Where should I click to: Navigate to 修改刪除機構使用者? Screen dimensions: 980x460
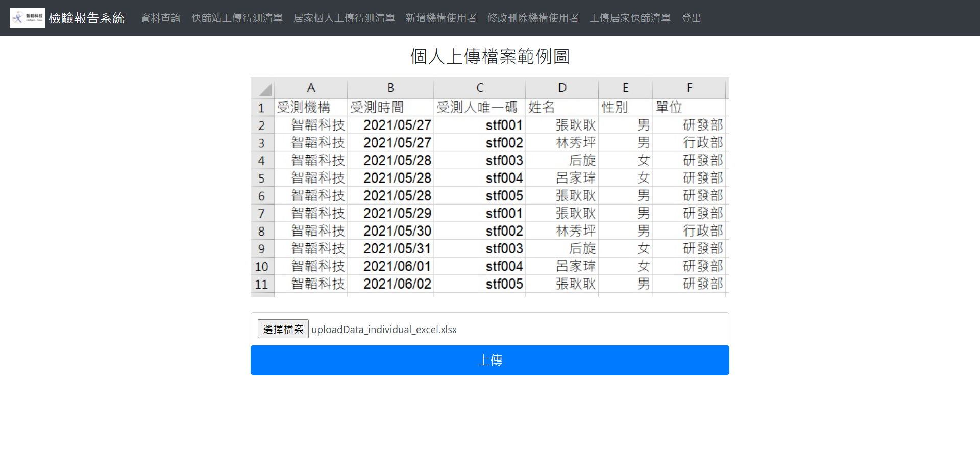click(533, 18)
